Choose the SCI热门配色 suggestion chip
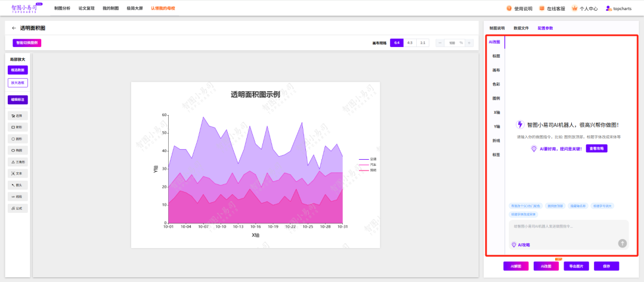This screenshot has height=282, width=644. [x=526, y=206]
